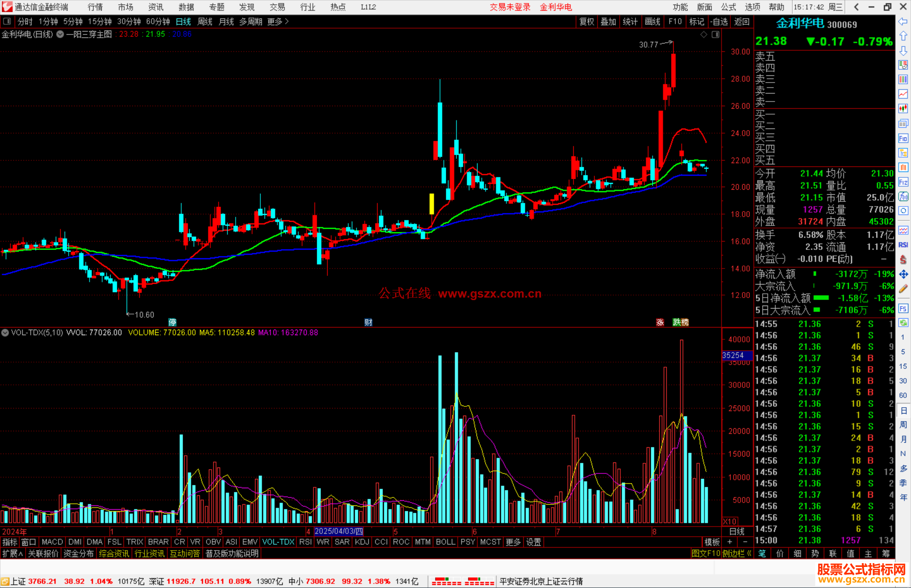911x588 pixels.
Task: Switch to the 分时 period
Action: point(25,21)
